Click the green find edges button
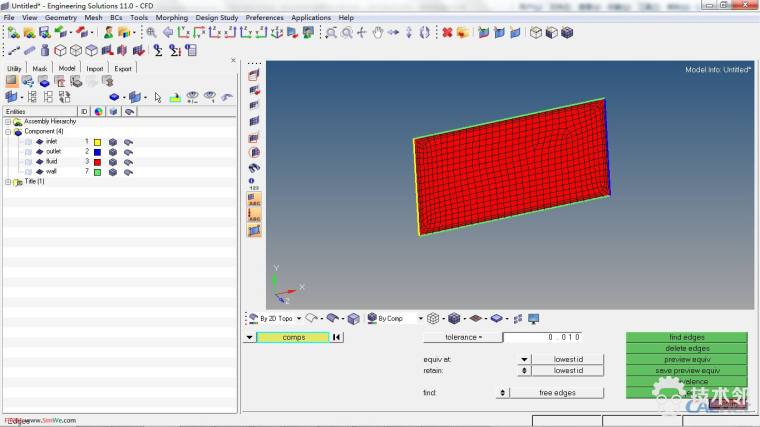The image size is (760, 427). click(x=686, y=337)
